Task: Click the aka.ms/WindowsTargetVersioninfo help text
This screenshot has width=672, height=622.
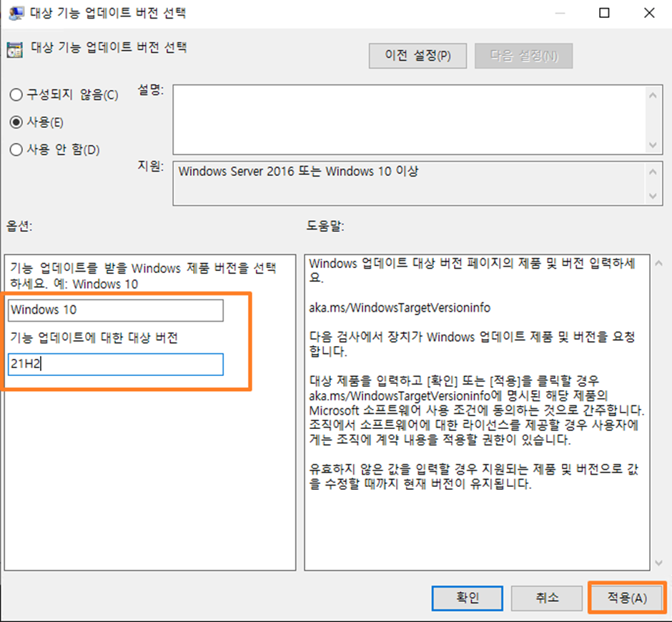Action: point(400,308)
